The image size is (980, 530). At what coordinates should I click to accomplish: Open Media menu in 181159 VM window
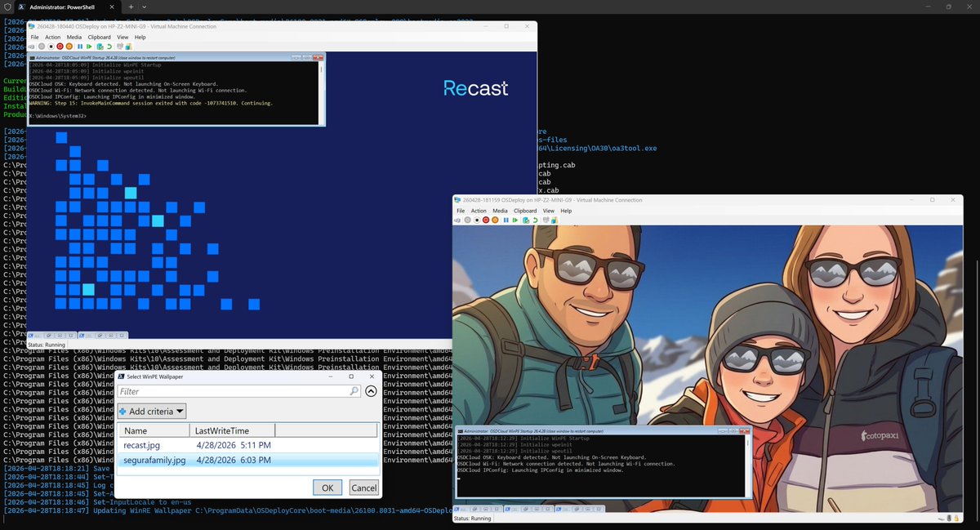point(500,211)
